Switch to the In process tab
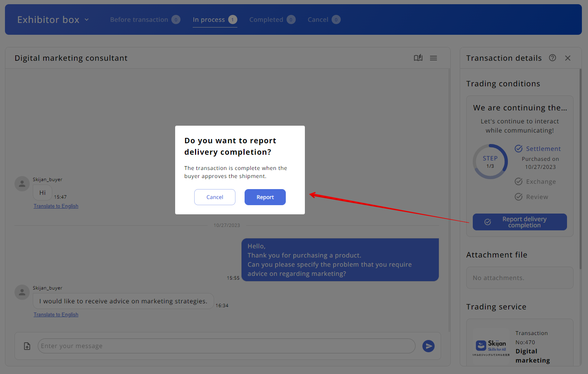The height and width of the screenshot is (374, 588). [x=215, y=19]
